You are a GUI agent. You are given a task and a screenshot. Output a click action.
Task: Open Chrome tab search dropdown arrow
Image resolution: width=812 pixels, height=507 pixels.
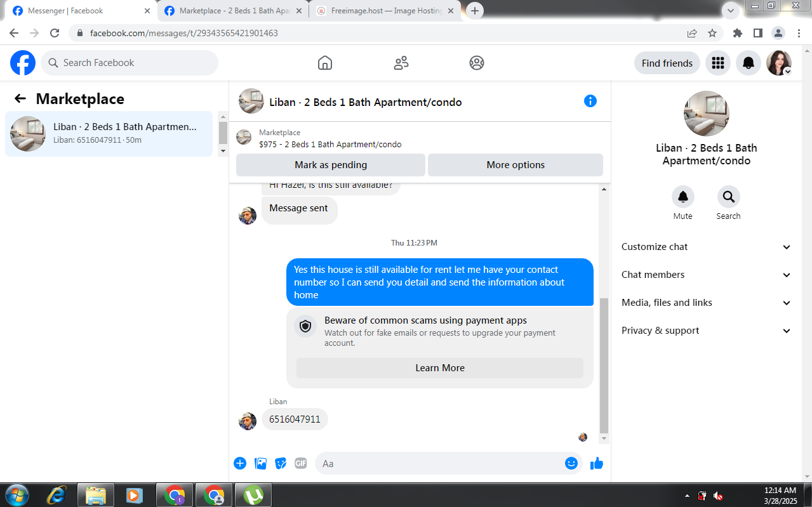(731, 11)
